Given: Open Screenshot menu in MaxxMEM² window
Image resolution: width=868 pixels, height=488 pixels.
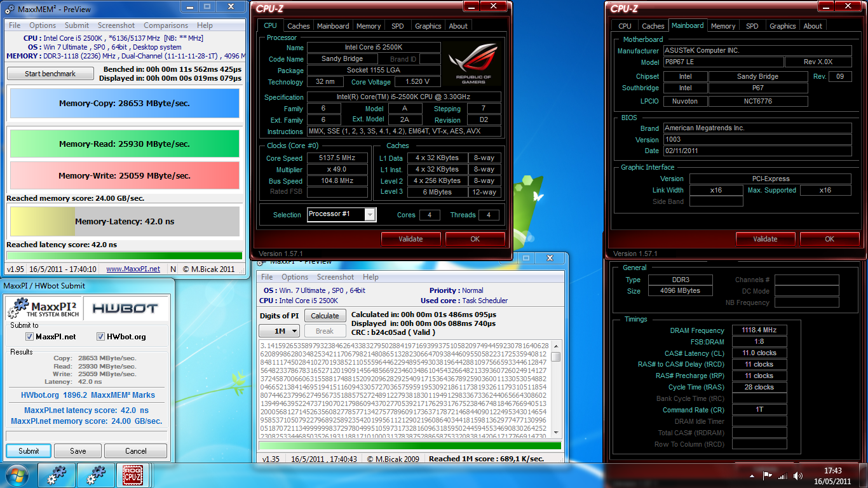Looking at the screenshot, I should 116,25.
